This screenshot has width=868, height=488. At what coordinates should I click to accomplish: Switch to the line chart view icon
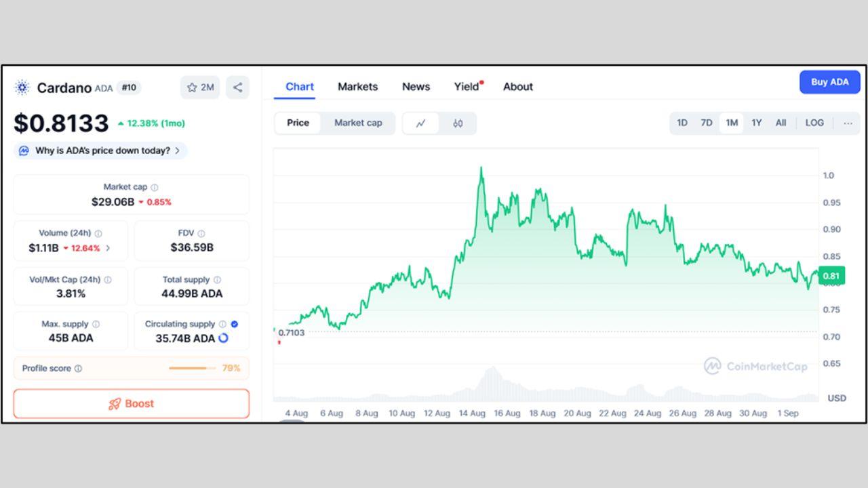click(x=421, y=123)
